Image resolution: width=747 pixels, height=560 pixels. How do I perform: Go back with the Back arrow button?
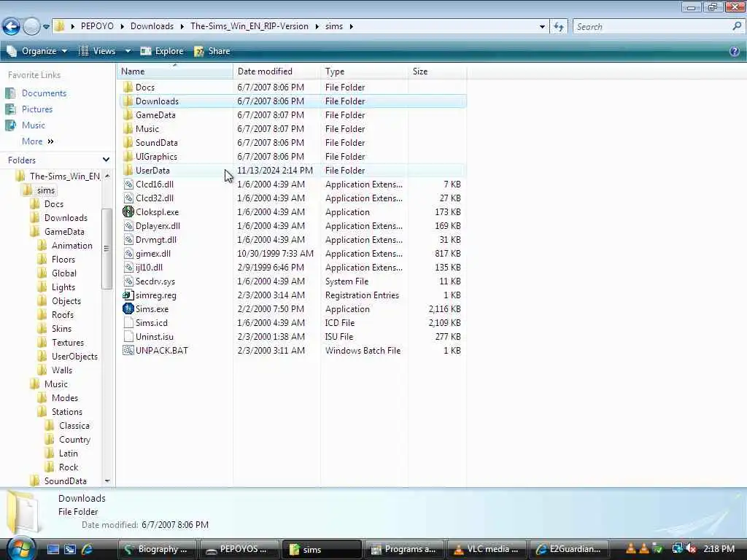[x=12, y=26]
